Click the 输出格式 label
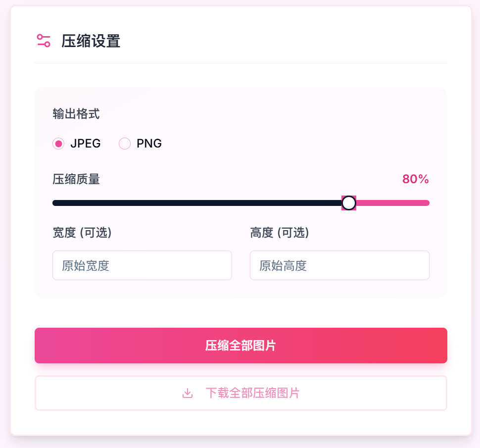 click(76, 113)
